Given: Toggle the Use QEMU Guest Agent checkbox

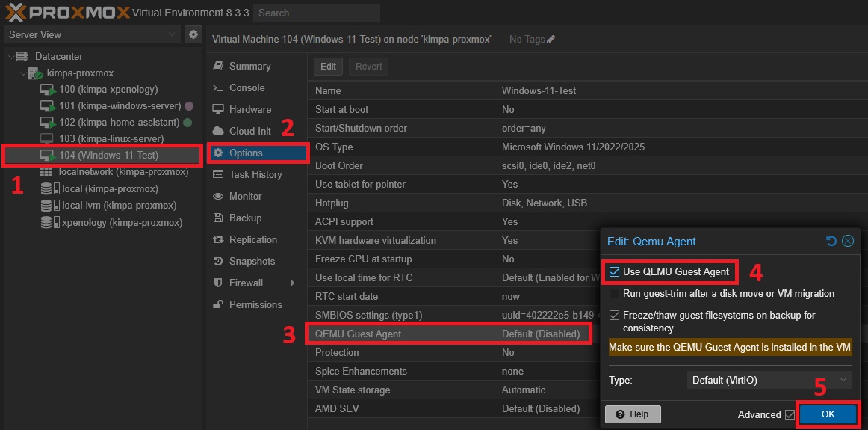Looking at the screenshot, I should [x=615, y=272].
